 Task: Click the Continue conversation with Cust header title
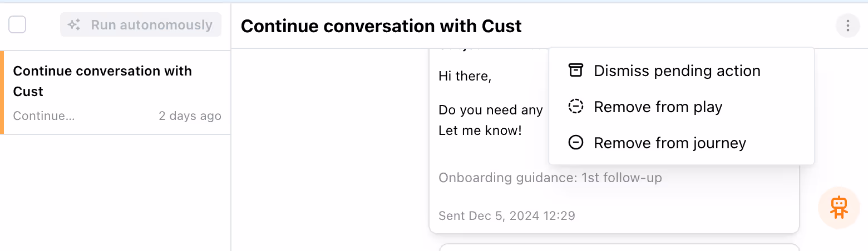click(381, 26)
